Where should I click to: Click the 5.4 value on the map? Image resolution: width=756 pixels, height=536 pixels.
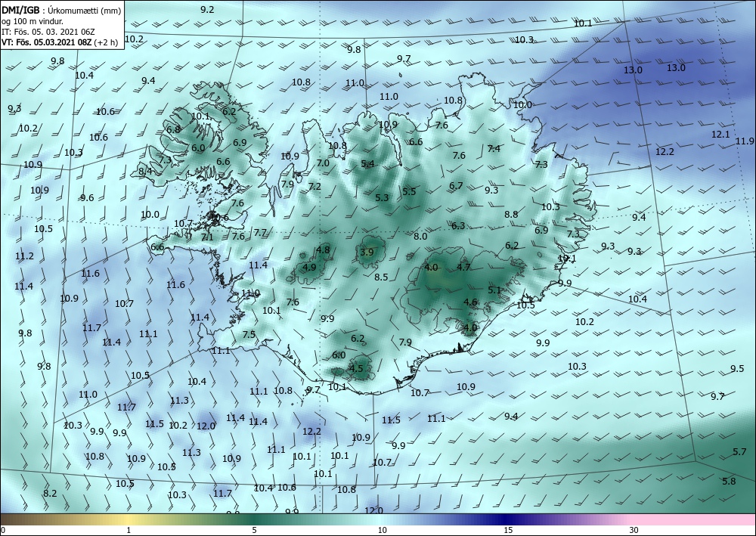click(x=367, y=164)
